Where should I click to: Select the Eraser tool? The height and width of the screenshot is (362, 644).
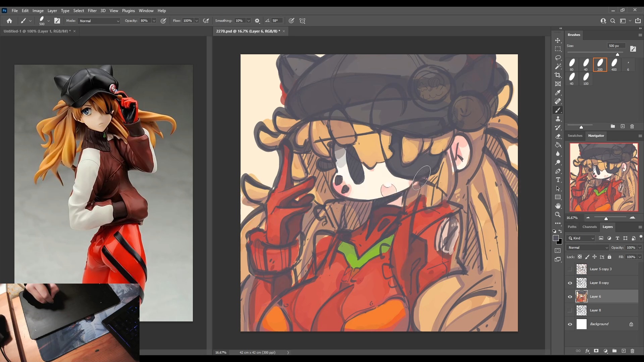558,136
